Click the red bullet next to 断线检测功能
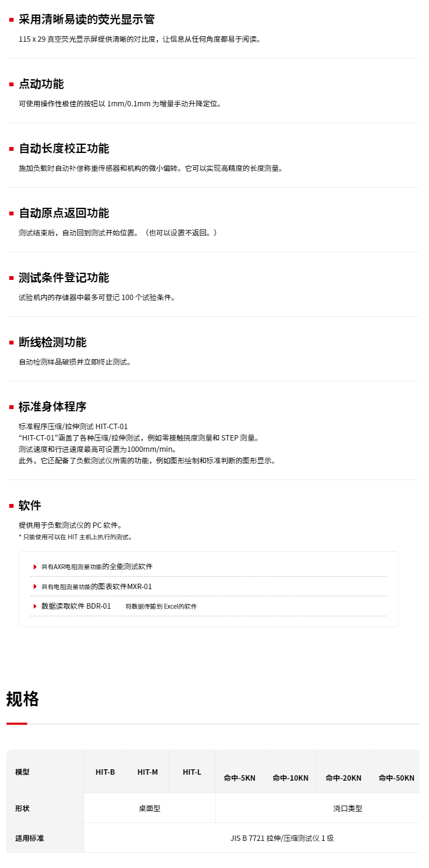The image size is (429, 868). [11, 343]
